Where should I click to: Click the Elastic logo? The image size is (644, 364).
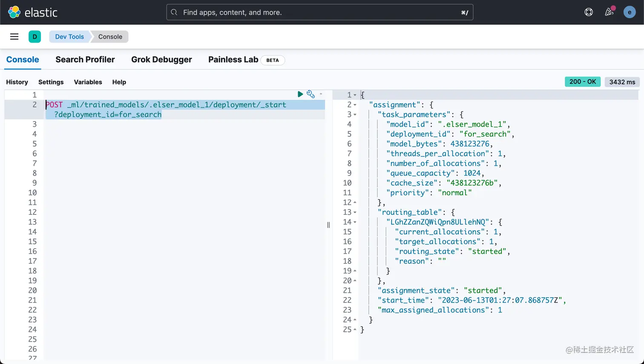[x=32, y=12]
